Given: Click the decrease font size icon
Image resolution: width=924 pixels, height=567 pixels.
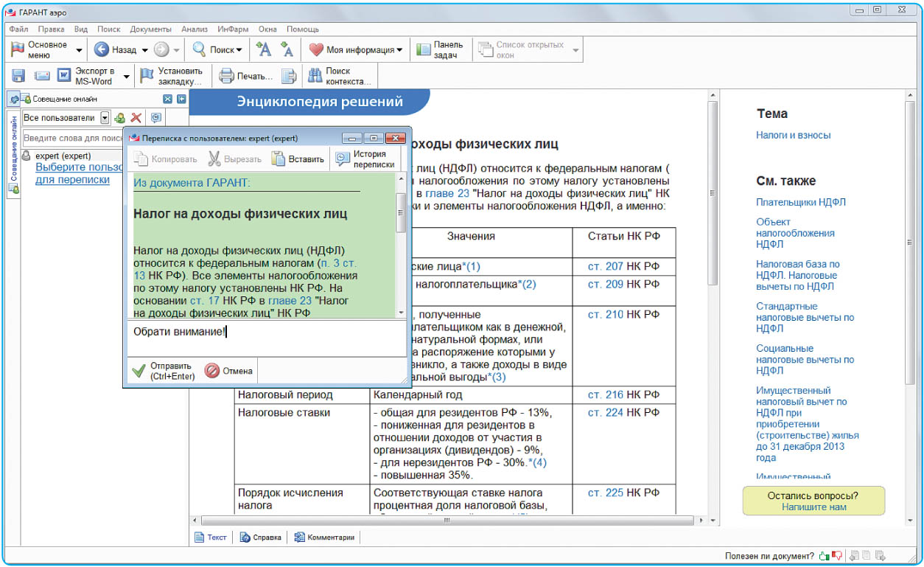Looking at the screenshot, I should click(x=287, y=50).
